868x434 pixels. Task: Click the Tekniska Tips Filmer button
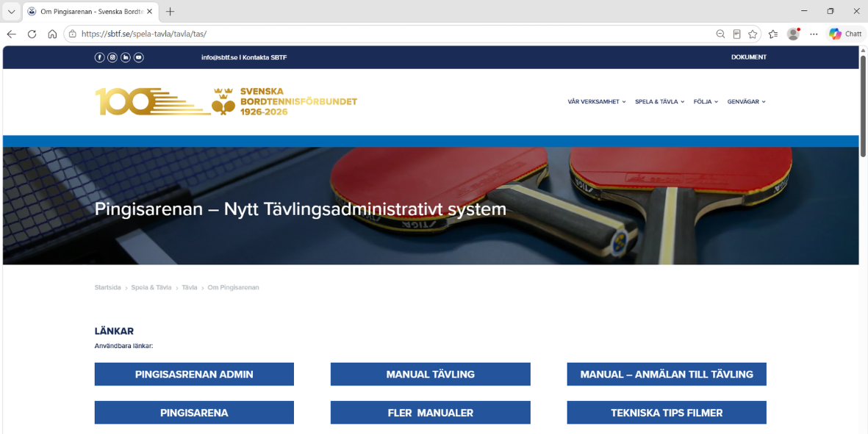(667, 413)
